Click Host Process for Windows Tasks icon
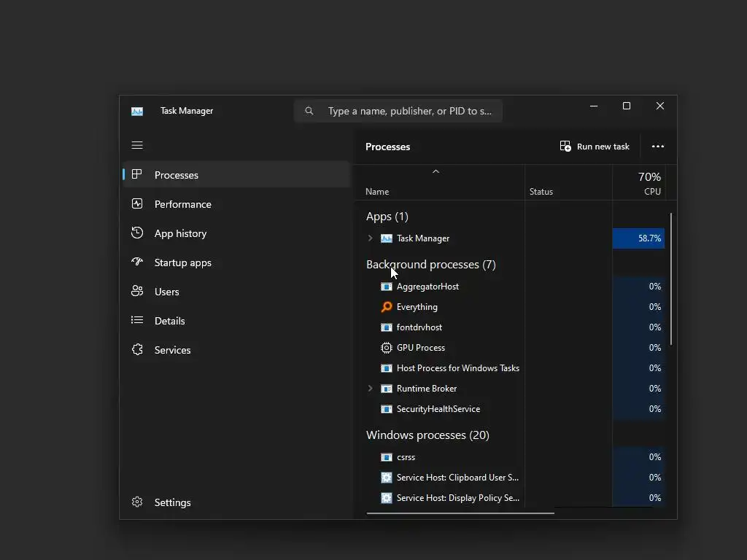 pos(387,368)
